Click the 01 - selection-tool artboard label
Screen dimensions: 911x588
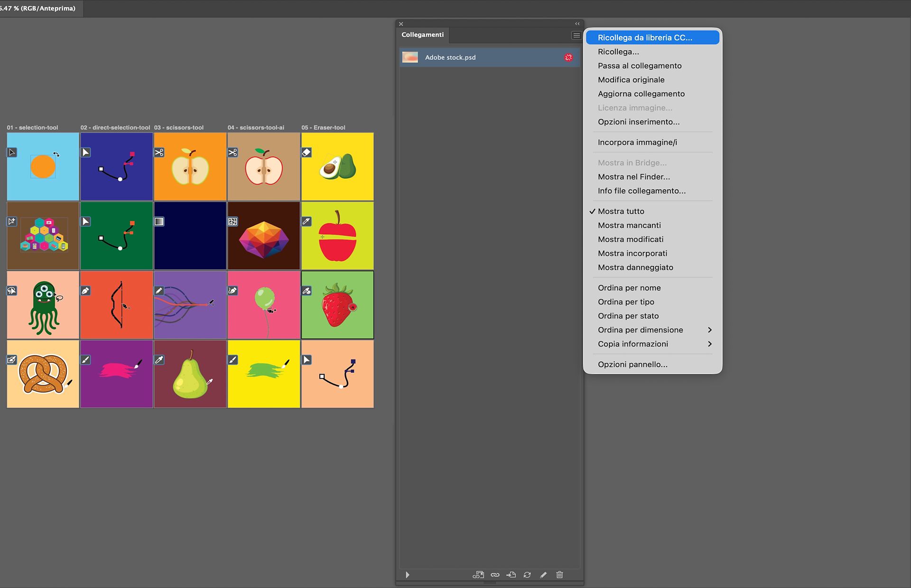click(32, 128)
